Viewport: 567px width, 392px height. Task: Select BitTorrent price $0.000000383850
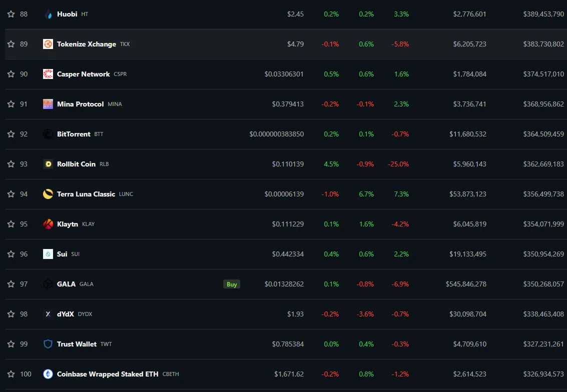[x=277, y=134]
